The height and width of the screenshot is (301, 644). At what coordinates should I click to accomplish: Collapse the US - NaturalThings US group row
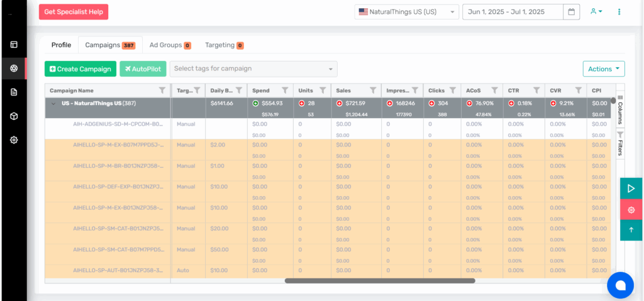click(x=53, y=104)
